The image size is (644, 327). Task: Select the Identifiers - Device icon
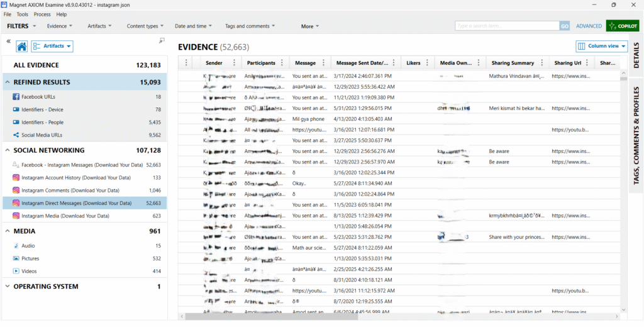tap(16, 109)
